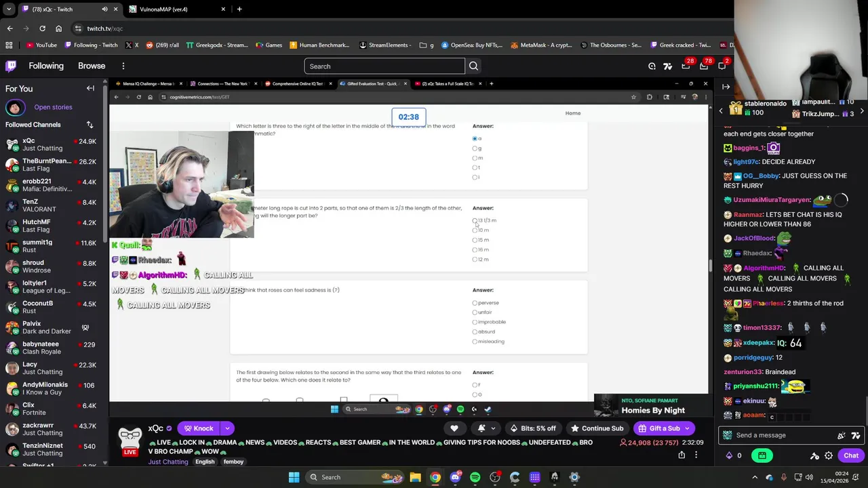Open the celebration party popper icon in chat input
Screen dimensions: 868x488
tap(842, 435)
